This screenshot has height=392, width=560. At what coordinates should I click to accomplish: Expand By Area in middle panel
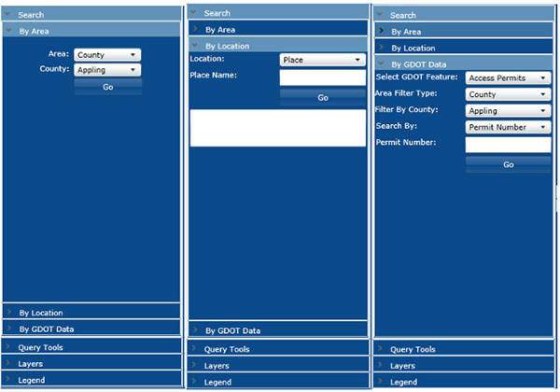point(278,29)
